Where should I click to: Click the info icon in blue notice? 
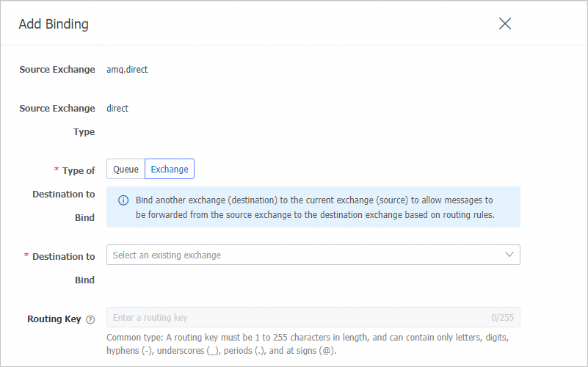pos(123,200)
